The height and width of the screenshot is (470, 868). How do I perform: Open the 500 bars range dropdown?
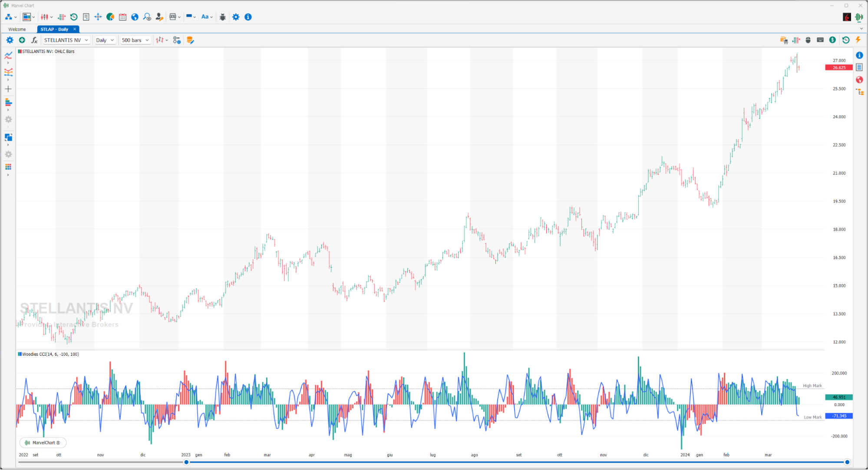(135, 40)
